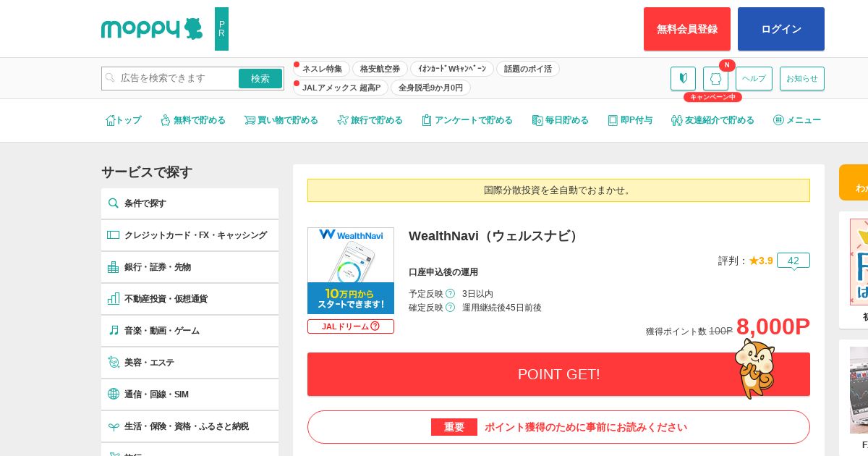Click the beginner leaf mark icon button
This screenshot has width=868, height=456.
pyautogui.click(x=683, y=78)
